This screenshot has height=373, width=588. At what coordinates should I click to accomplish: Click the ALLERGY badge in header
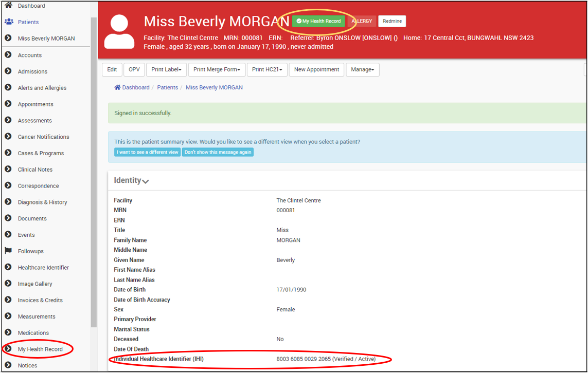362,21
